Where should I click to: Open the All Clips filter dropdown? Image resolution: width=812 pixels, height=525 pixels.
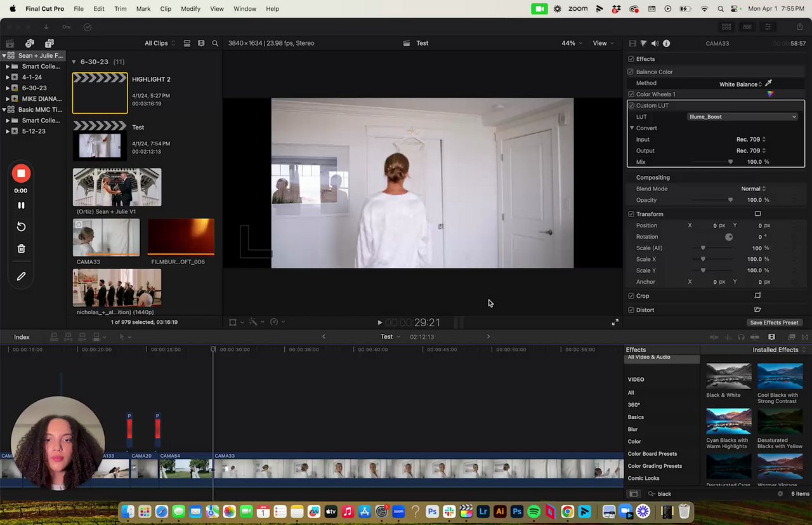pyautogui.click(x=160, y=43)
